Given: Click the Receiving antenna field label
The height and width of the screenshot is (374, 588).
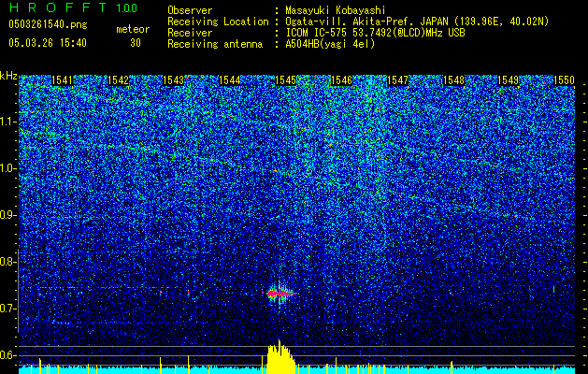Looking at the screenshot, I should [215, 44].
